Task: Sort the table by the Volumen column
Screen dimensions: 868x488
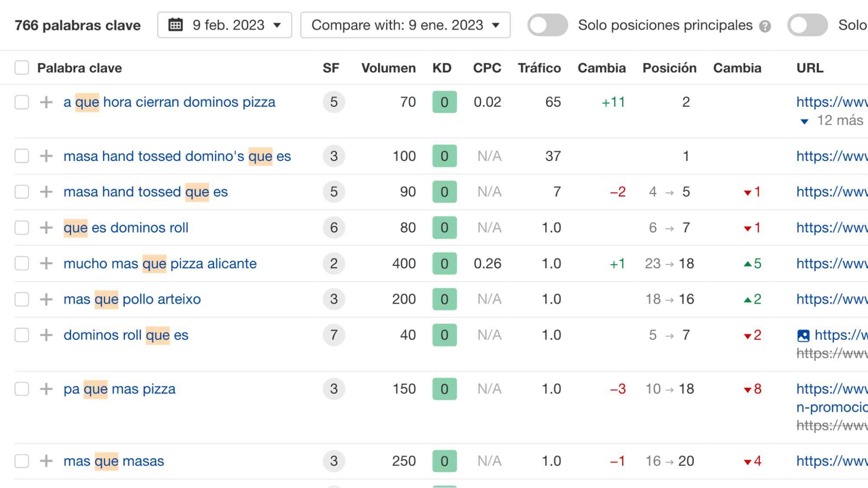Action: pos(388,68)
